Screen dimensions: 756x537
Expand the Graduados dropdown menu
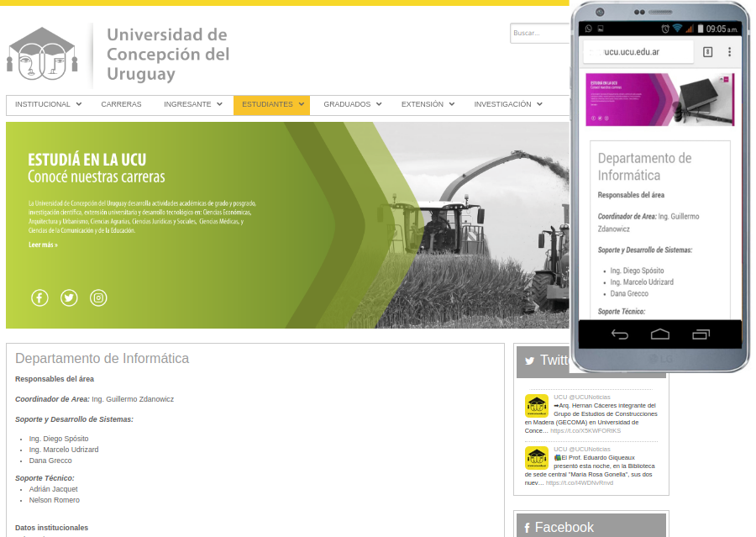pyautogui.click(x=352, y=105)
